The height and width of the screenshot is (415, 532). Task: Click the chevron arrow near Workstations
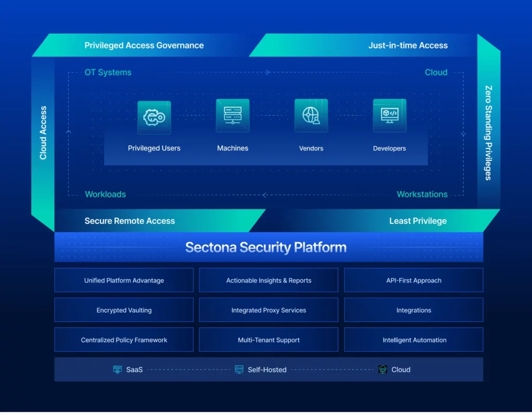click(265, 194)
